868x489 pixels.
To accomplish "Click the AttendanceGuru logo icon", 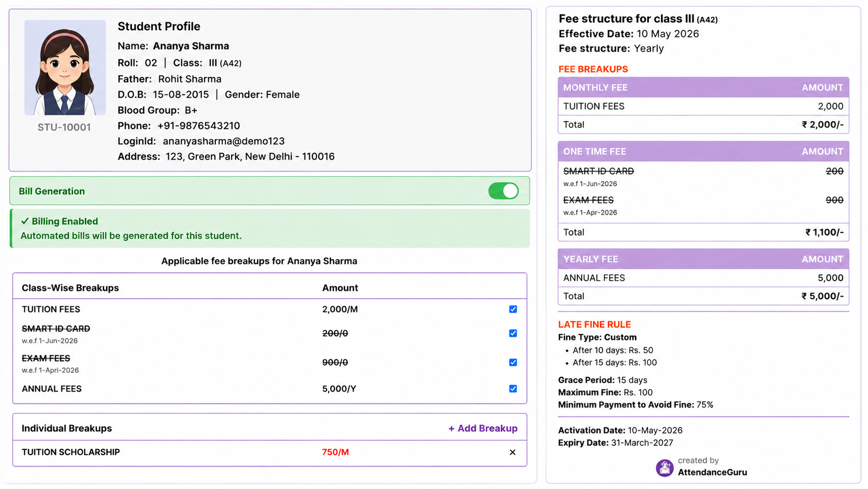I will 664,468.
